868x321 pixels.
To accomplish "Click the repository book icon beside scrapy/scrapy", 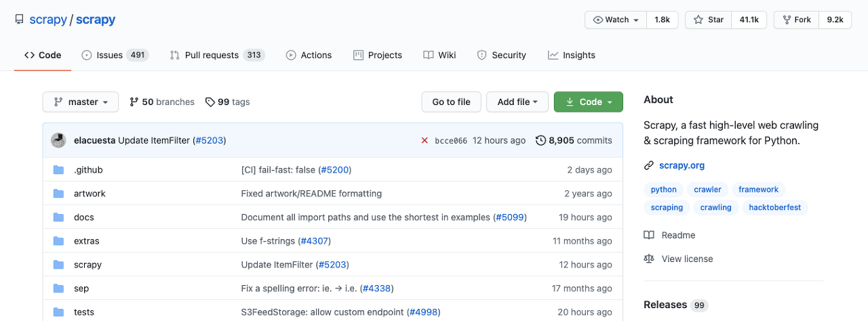I will pyautogui.click(x=20, y=20).
